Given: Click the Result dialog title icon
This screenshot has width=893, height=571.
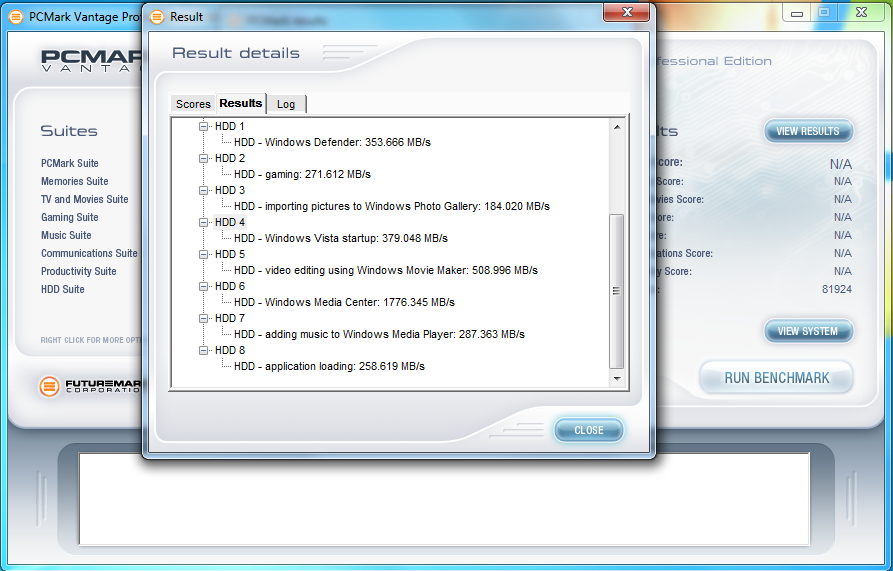Looking at the screenshot, I should (157, 17).
